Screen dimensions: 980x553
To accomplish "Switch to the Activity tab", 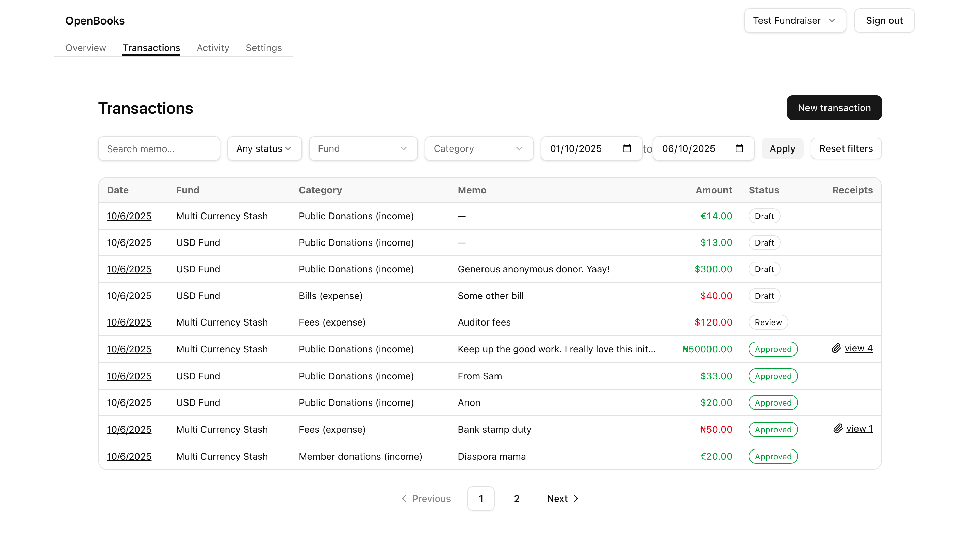I will coord(213,48).
